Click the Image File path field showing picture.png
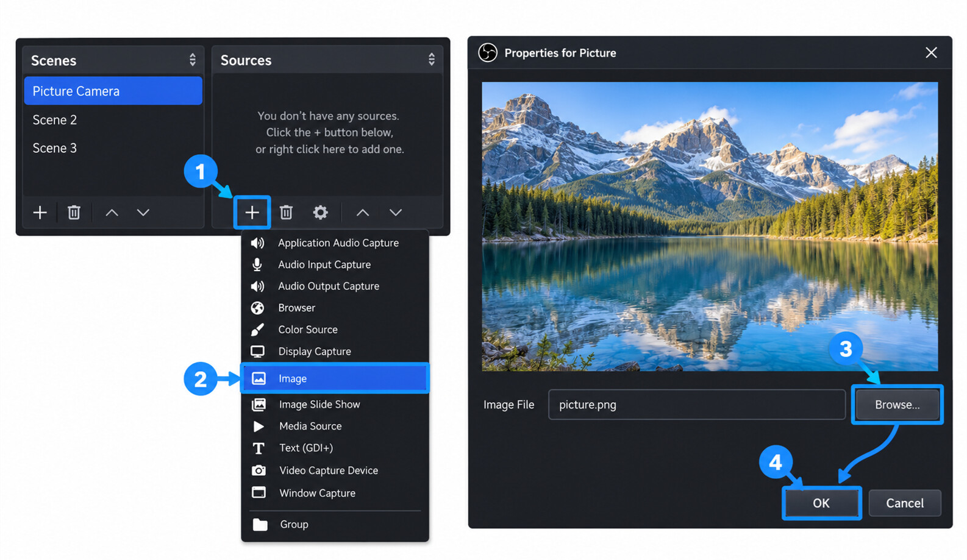The height and width of the screenshot is (560, 967). pos(696,405)
